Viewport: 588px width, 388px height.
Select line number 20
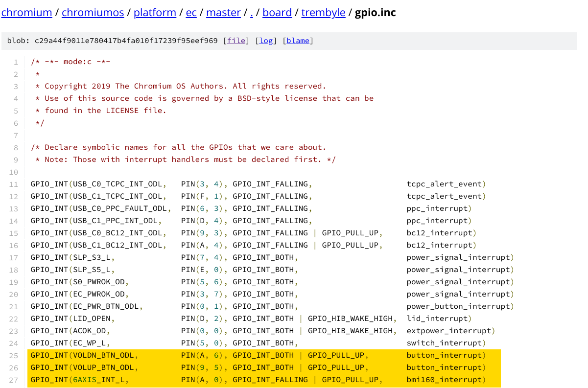pos(14,294)
